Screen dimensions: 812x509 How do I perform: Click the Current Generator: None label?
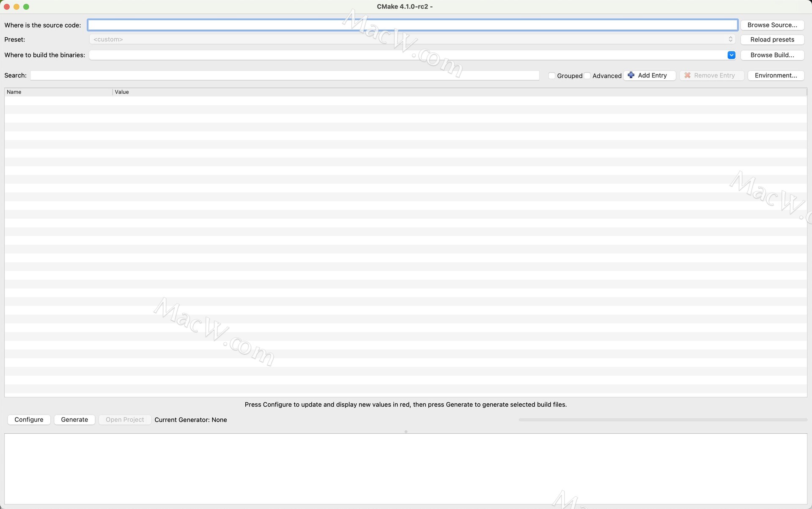[x=191, y=420]
